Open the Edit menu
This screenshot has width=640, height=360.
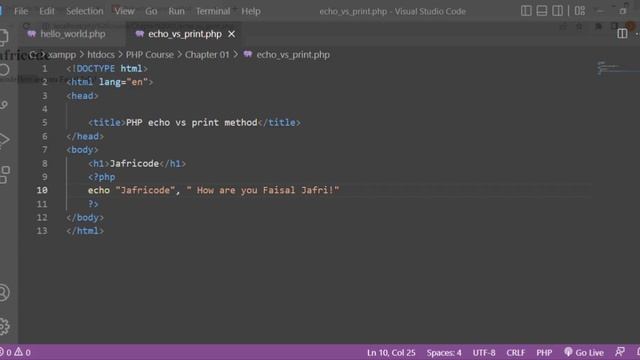click(x=47, y=11)
